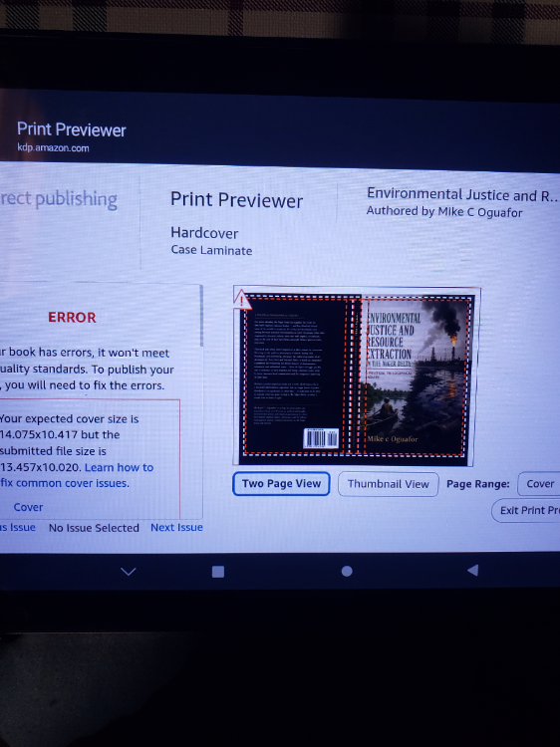Click the error panel scrollbar
Viewport: 560px width, 747px height.
201,316
